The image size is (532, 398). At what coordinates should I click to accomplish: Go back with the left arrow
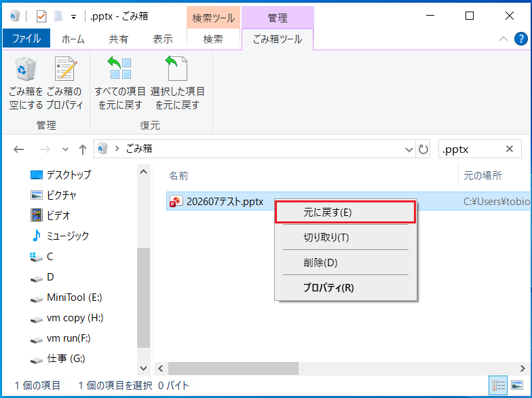click(x=19, y=149)
